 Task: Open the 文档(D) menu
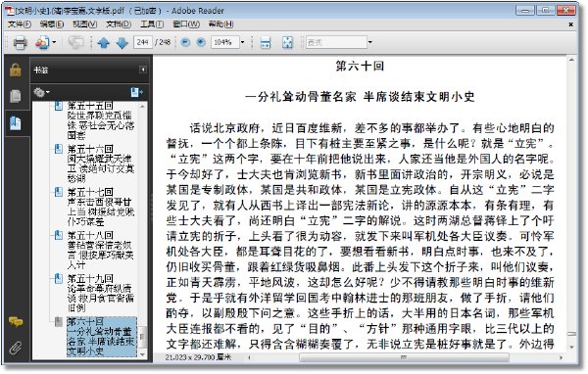[x=119, y=24]
